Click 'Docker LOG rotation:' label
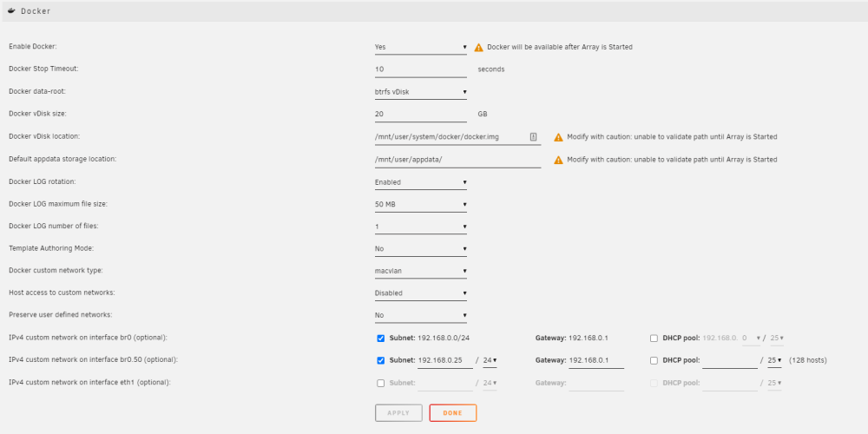This screenshot has height=434, width=868. coord(43,182)
